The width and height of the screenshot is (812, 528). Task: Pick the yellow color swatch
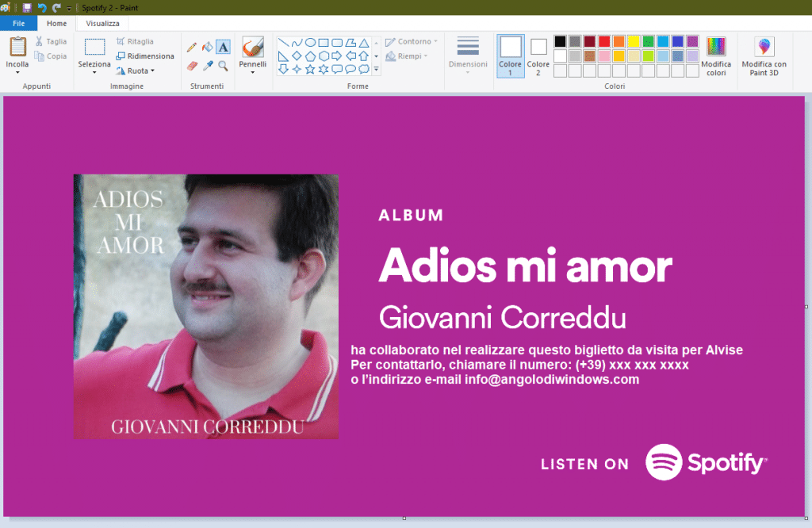tap(634, 41)
